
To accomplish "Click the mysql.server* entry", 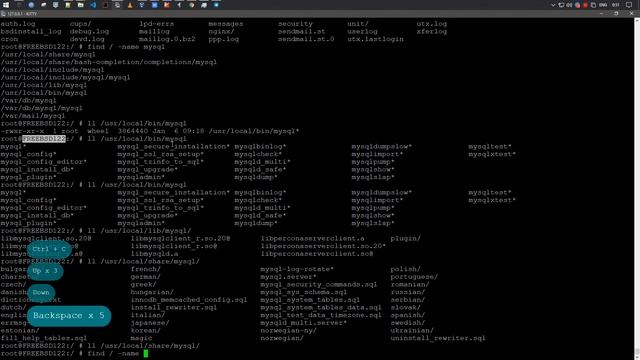I will pos(289,277).
